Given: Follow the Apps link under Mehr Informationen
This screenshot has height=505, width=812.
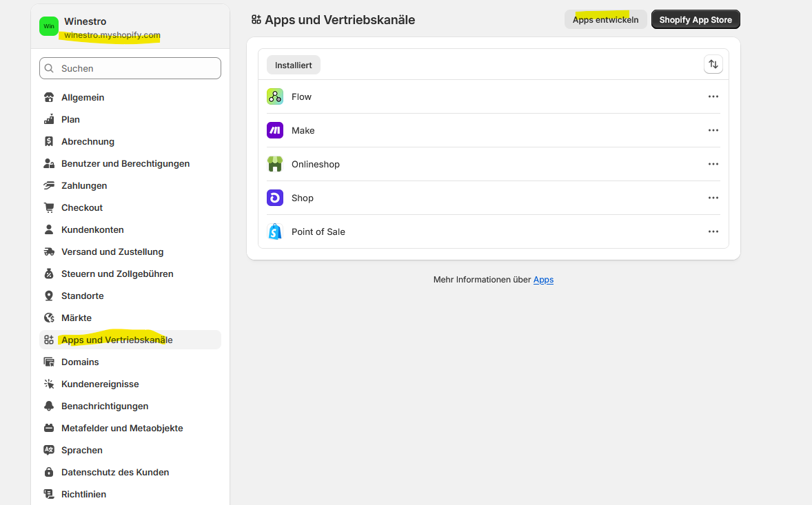Looking at the screenshot, I should pos(543,280).
